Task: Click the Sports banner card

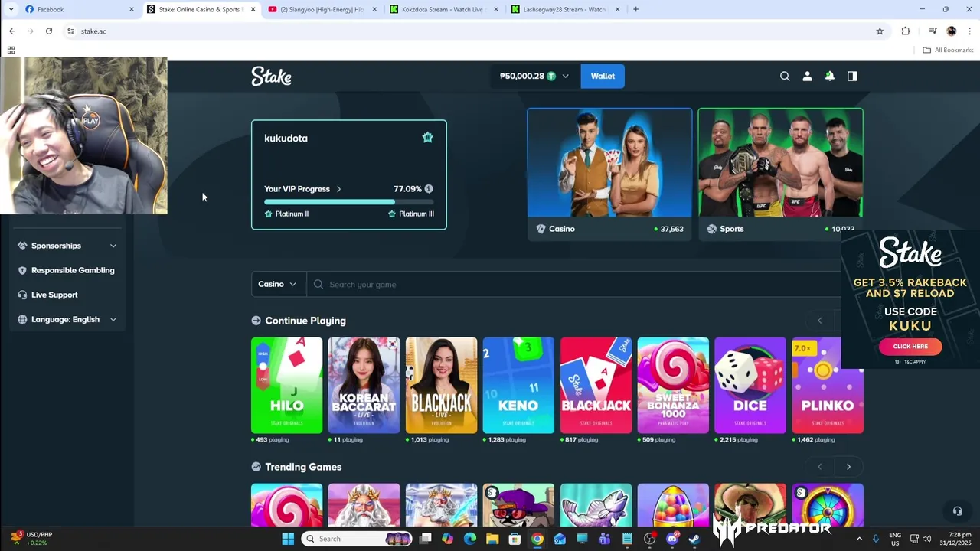Action: (x=780, y=174)
